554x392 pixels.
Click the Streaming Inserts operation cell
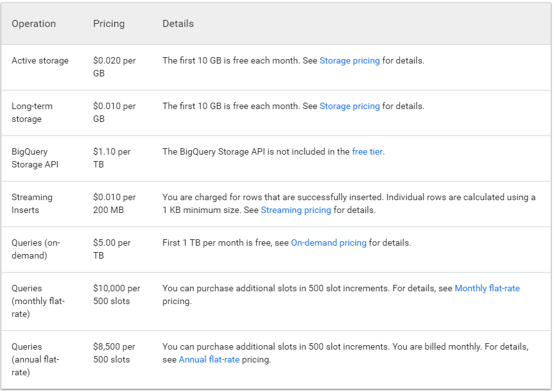pyautogui.click(x=32, y=204)
